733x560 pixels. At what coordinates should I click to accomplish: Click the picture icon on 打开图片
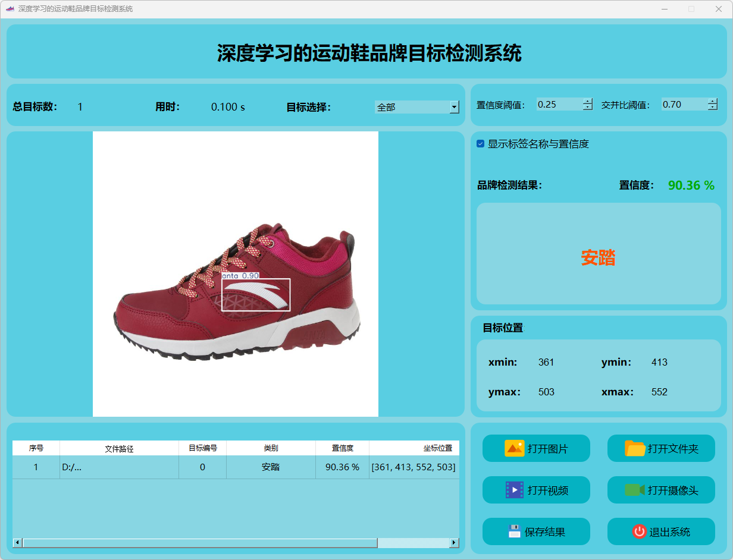pyautogui.click(x=514, y=448)
